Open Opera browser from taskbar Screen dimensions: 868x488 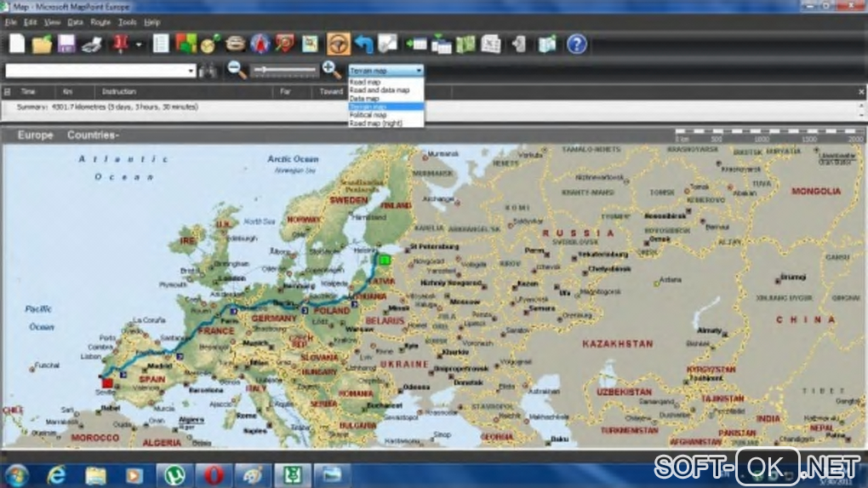pos(214,475)
